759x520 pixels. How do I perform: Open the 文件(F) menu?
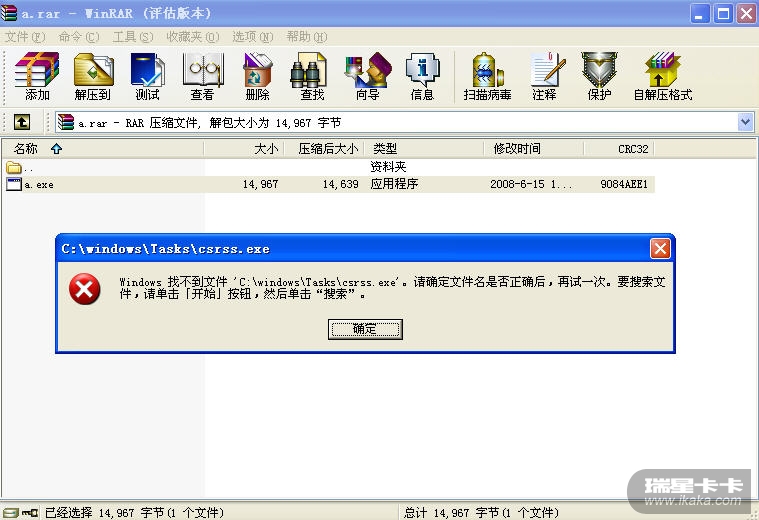tap(25, 37)
